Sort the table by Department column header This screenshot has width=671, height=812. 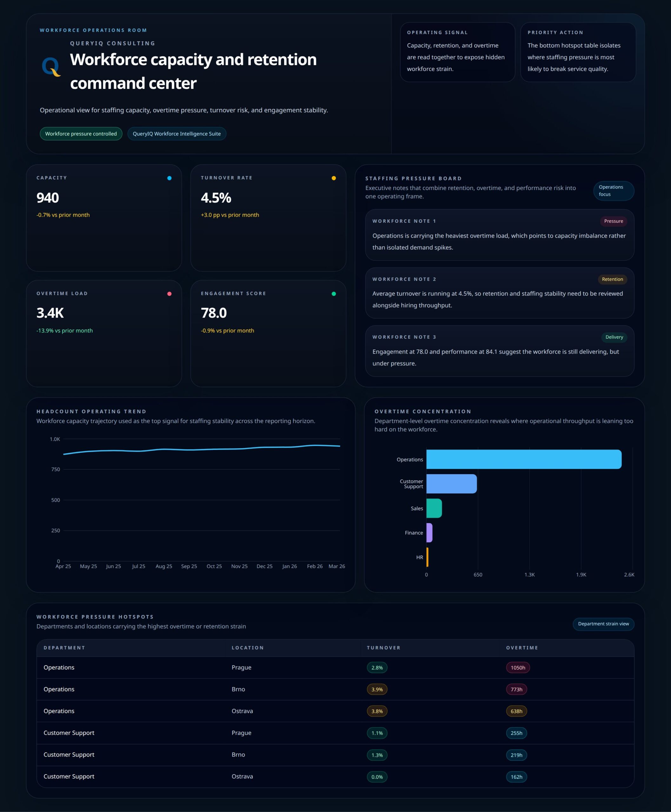coord(64,648)
